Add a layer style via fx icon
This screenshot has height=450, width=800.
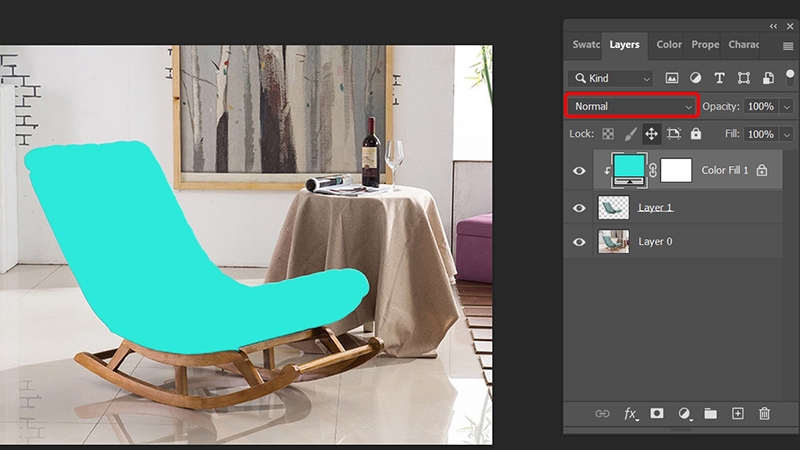point(631,414)
